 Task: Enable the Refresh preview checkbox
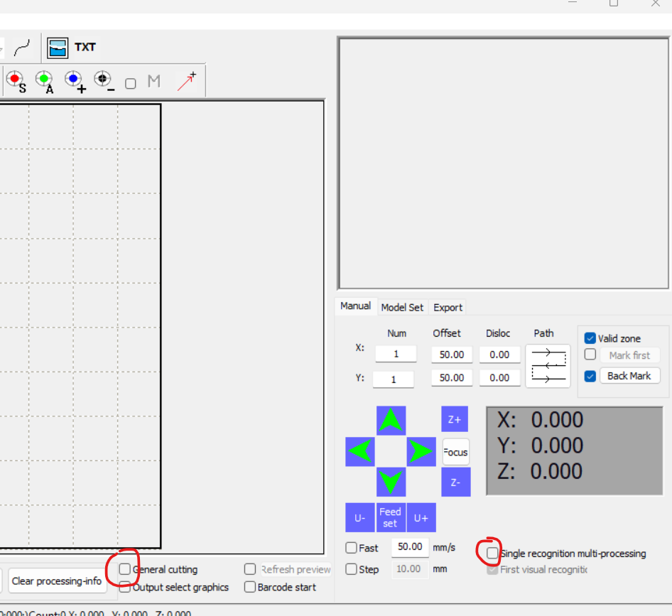250,569
